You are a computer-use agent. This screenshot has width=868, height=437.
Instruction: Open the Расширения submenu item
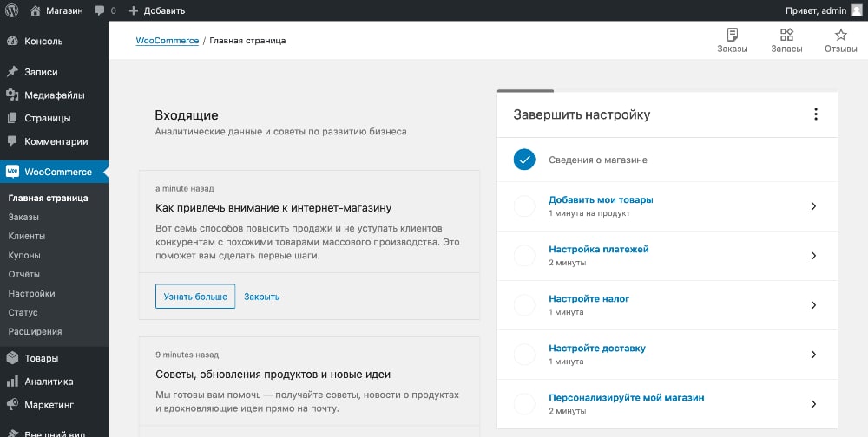click(35, 332)
